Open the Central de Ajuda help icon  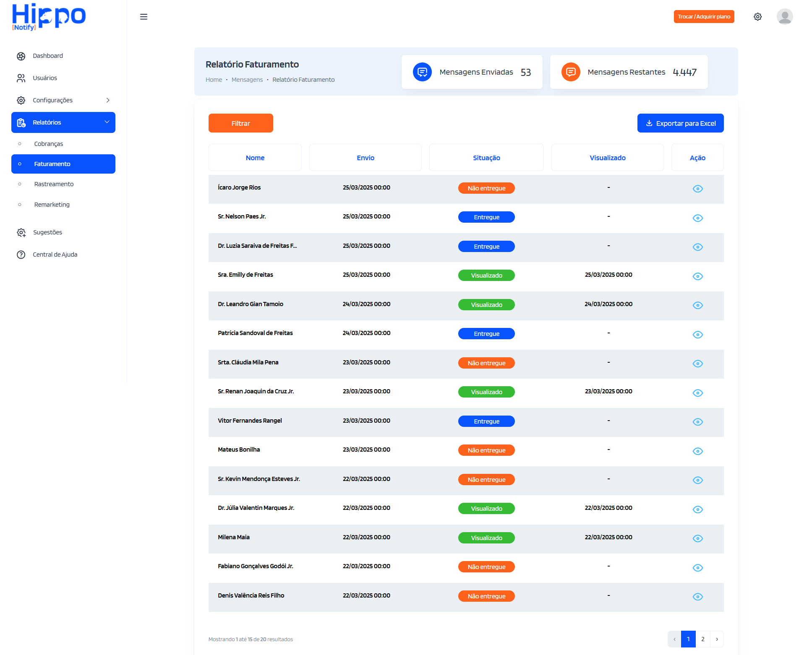click(x=21, y=255)
